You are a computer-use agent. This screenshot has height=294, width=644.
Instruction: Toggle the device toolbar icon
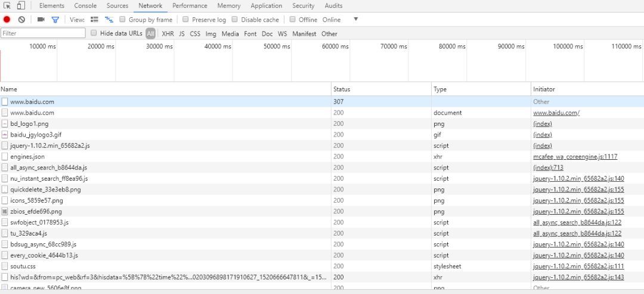20,6
